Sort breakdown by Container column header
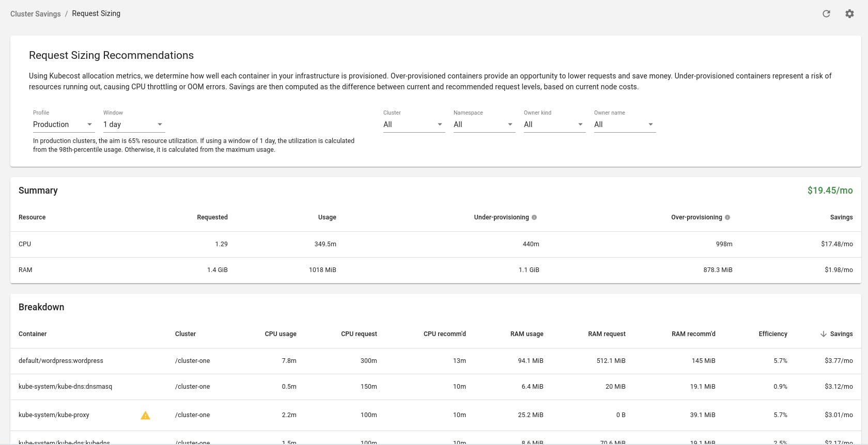Screen dimensions: 868x445 [x=33, y=334]
